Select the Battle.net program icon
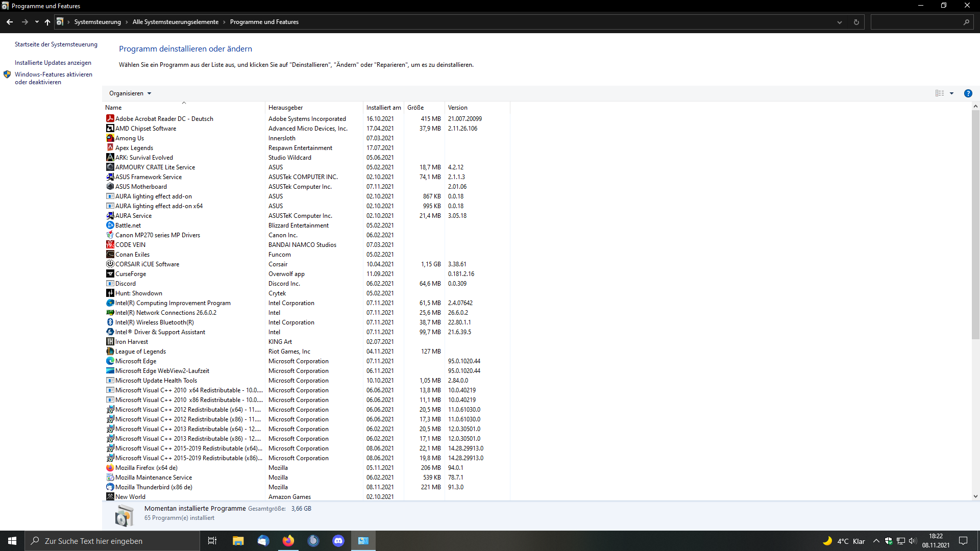 pyautogui.click(x=110, y=225)
